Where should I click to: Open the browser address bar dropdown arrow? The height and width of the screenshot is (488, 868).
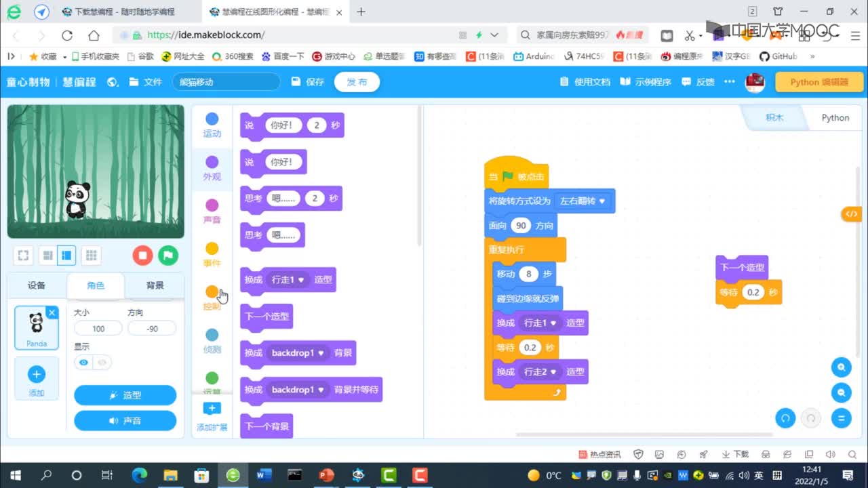point(494,35)
